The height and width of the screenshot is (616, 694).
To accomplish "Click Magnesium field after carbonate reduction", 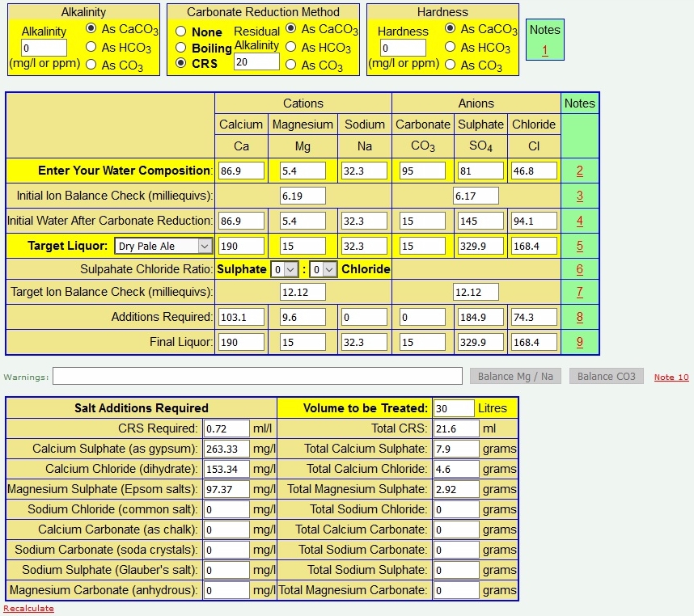I will pyautogui.click(x=303, y=221).
